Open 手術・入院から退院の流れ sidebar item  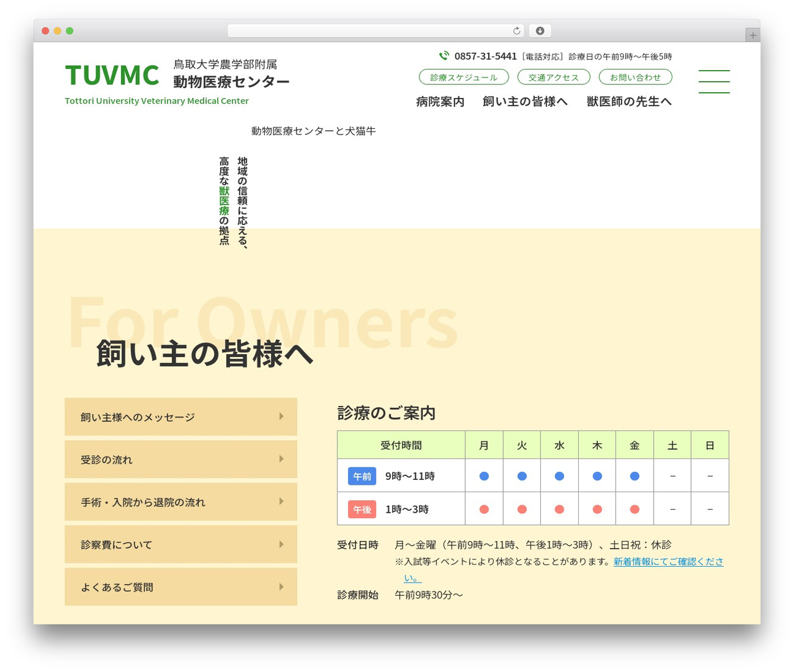tap(181, 502)
